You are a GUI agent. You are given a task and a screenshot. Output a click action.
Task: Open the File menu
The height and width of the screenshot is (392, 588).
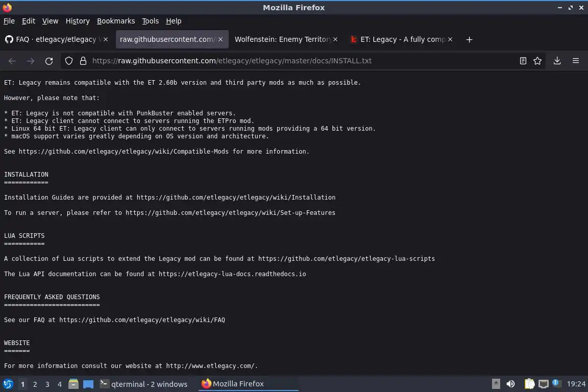point(9,21)
